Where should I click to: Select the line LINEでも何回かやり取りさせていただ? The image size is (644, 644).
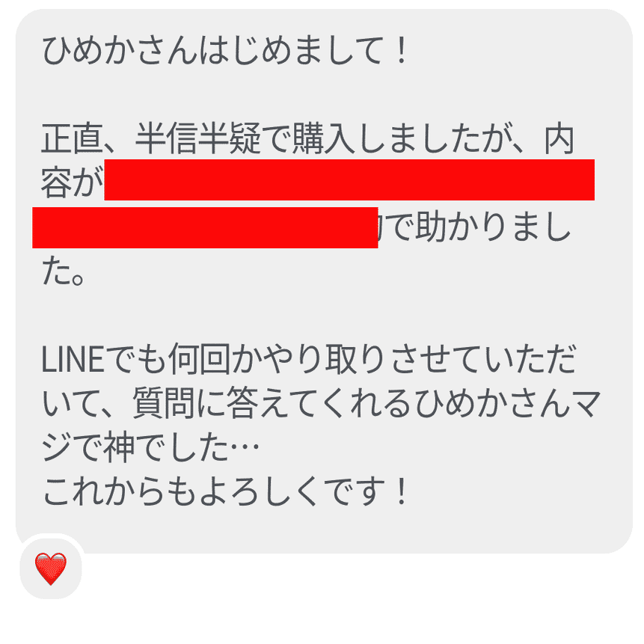point(309,360)
